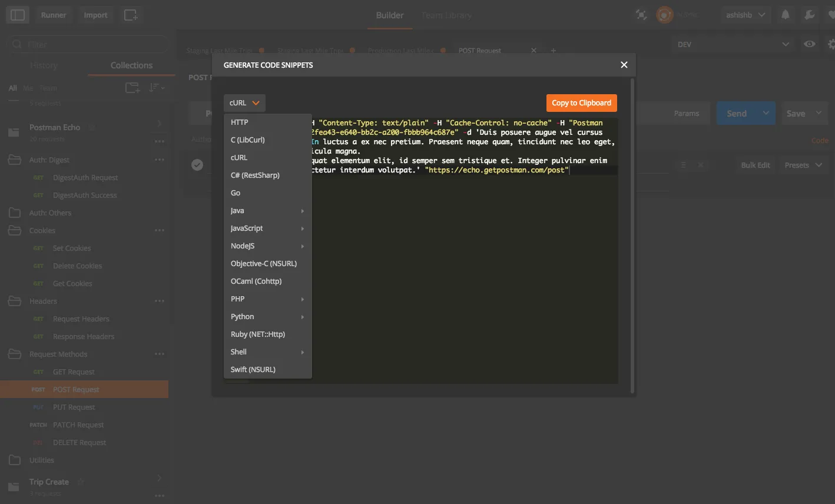Switch to the Builder tab
835x504 pixels.
coord(390,15)
